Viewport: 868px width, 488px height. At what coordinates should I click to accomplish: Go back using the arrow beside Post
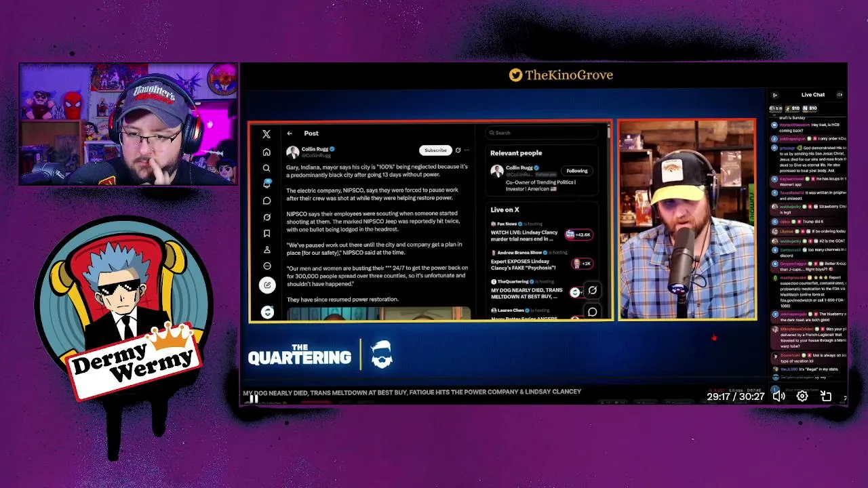[x=290, y=134]
